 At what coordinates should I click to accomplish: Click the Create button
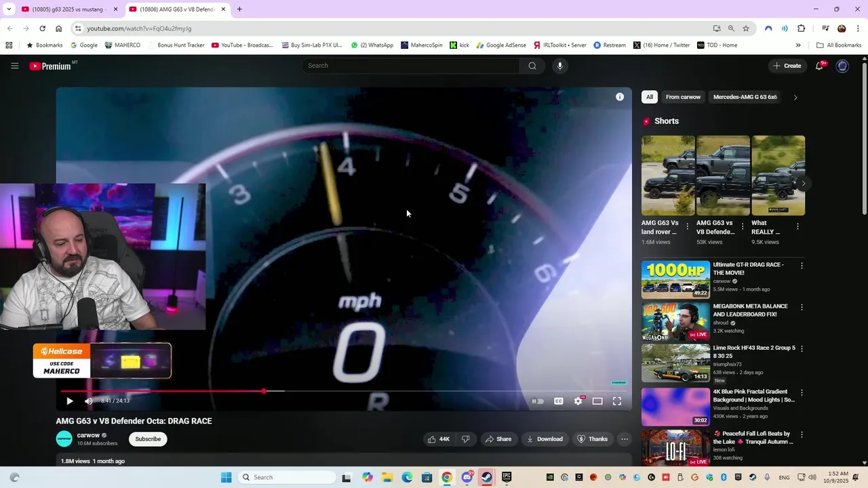[x=787, y=66]
